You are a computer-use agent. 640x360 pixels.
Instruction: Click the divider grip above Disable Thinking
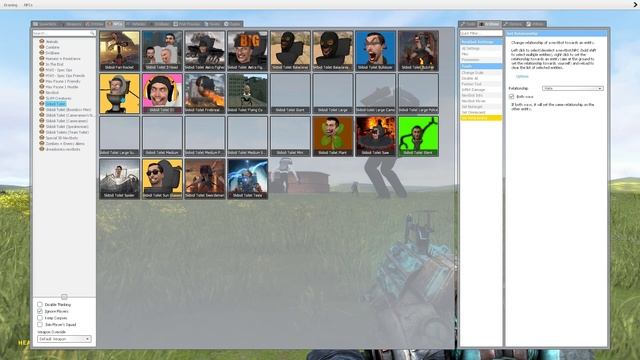click(x=64, y=297)
